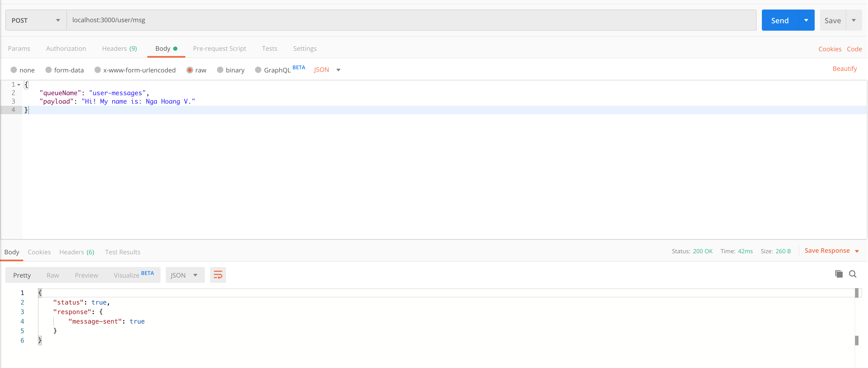Collapse line 1 fold arrow in request body
The width and height of the screenshot is (868, 368).
coord(19,85)
